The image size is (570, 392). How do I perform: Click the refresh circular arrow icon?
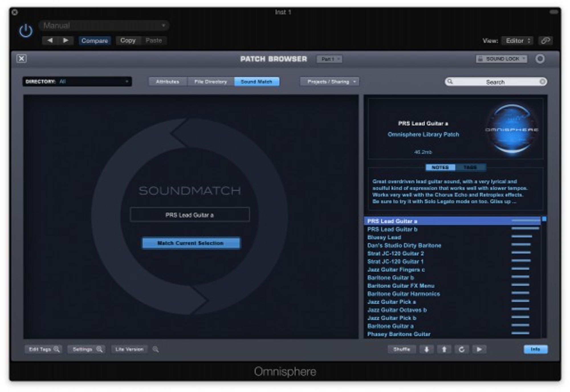(x=462, y=349)
